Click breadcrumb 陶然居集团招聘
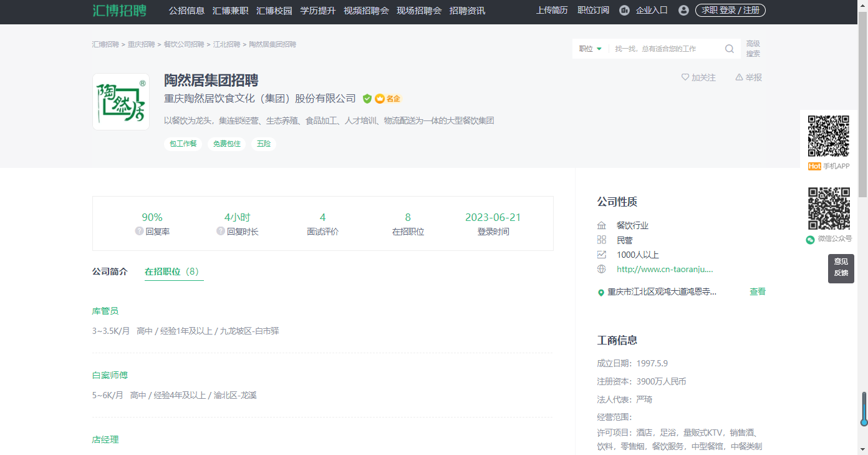868x455 pixels. (272, 44)
